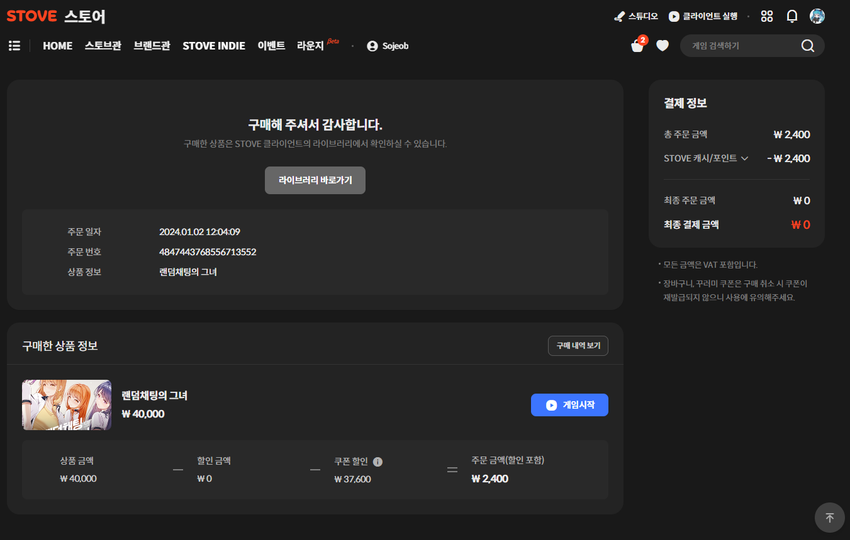Click the search magnifier icon
This screenshot has width=850, height=540.
808,46
